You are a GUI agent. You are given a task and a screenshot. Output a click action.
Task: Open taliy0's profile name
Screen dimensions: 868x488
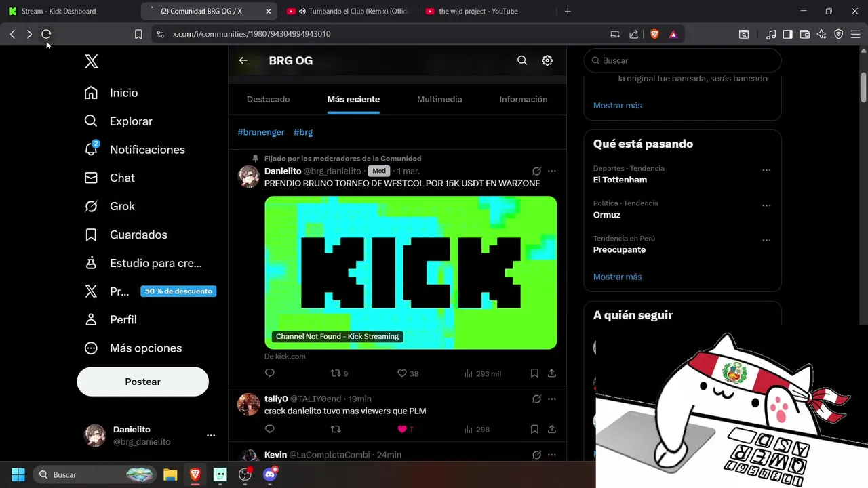276,399
